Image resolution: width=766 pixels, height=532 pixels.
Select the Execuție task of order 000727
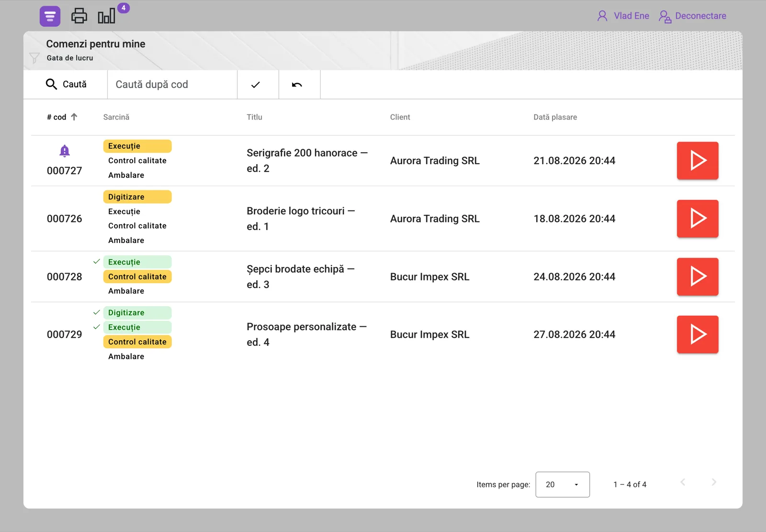tap(137, 146)
